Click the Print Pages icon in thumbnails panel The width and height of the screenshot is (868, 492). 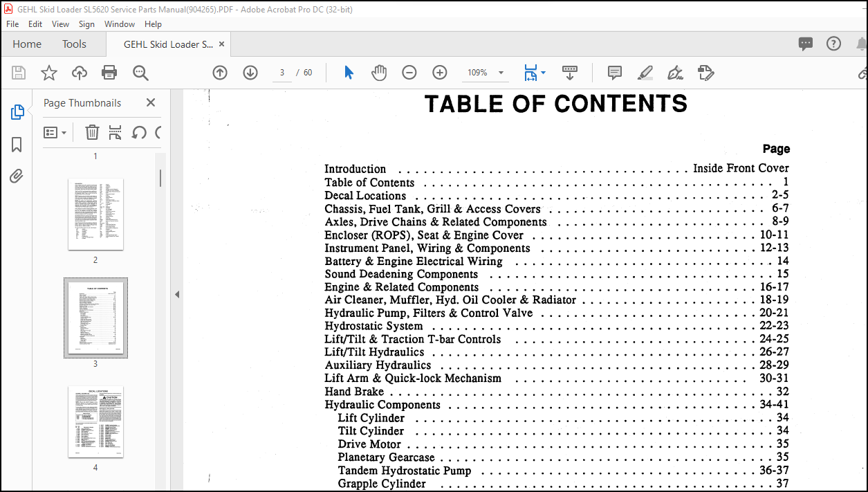(115, 132)
